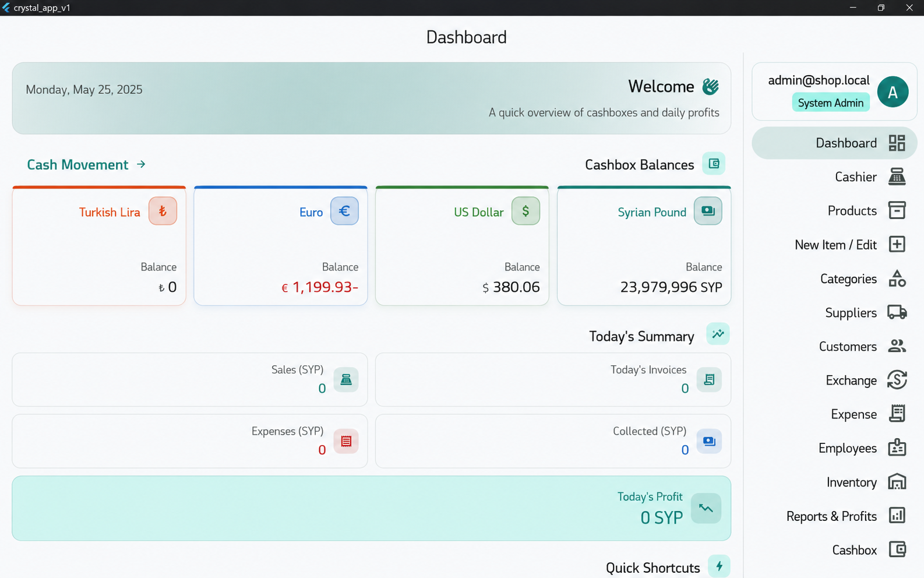This screenshot has width=924, height=578.
Task: Click the System Admin badge
Action: pos(831,103)
